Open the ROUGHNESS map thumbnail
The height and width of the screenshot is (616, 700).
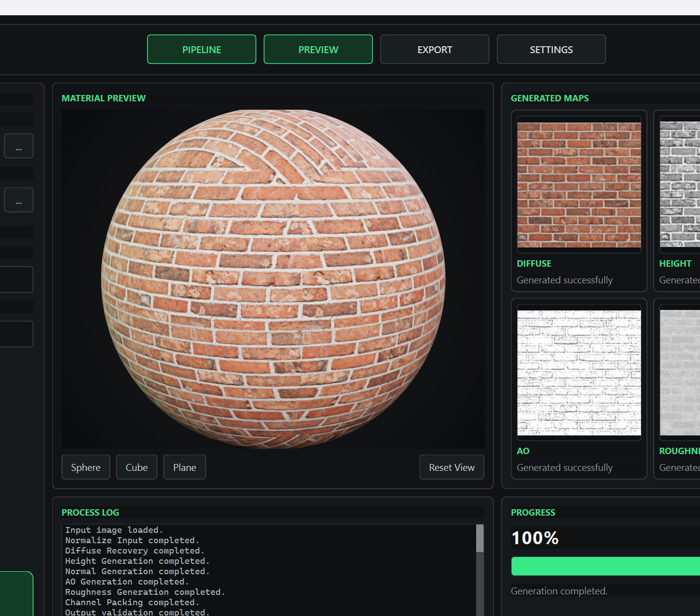pos(680,373)
